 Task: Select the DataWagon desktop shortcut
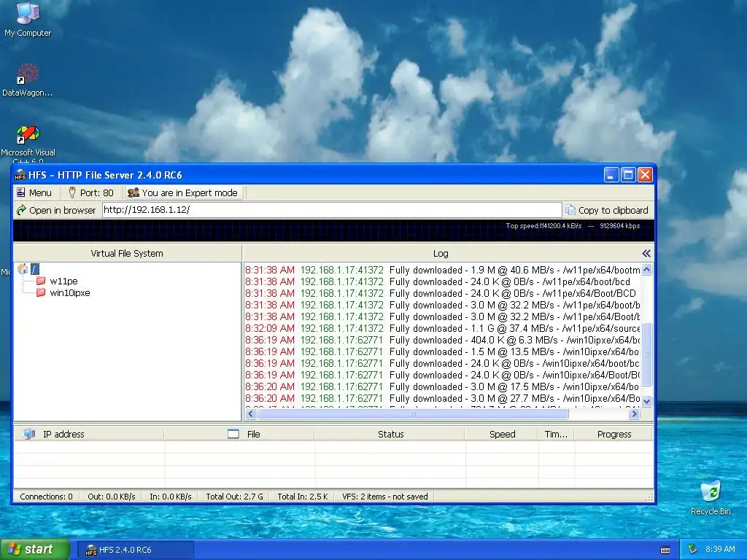(x=28, y=80)
